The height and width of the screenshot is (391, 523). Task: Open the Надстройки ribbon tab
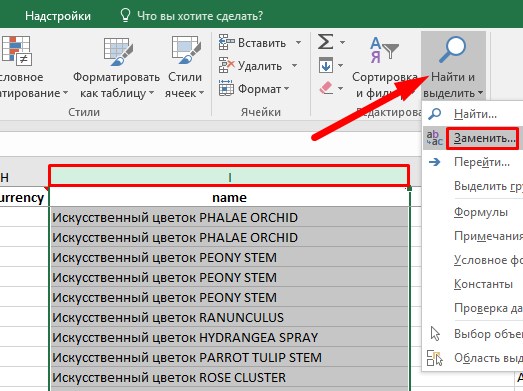pos(58,16)
